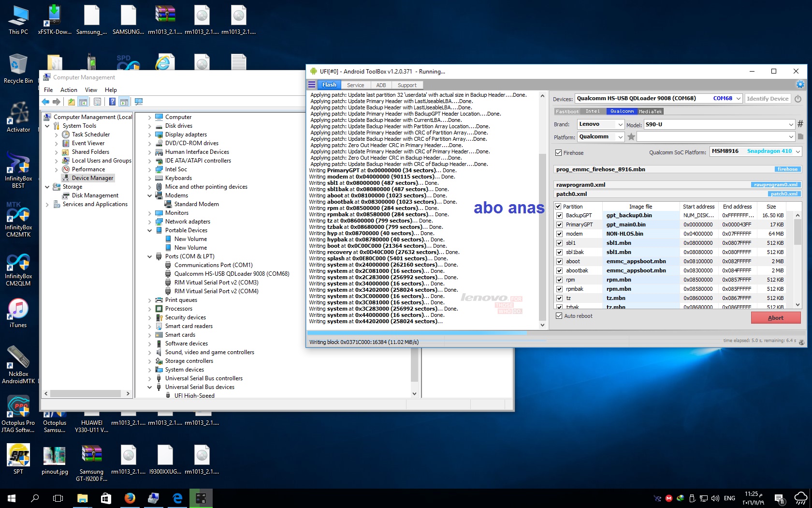Open the Platform Qualcomm dropdown

point(620,137)
